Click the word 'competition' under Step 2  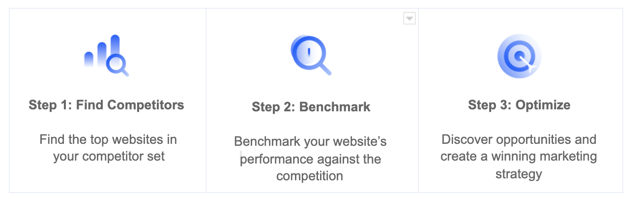coord(310,176)
